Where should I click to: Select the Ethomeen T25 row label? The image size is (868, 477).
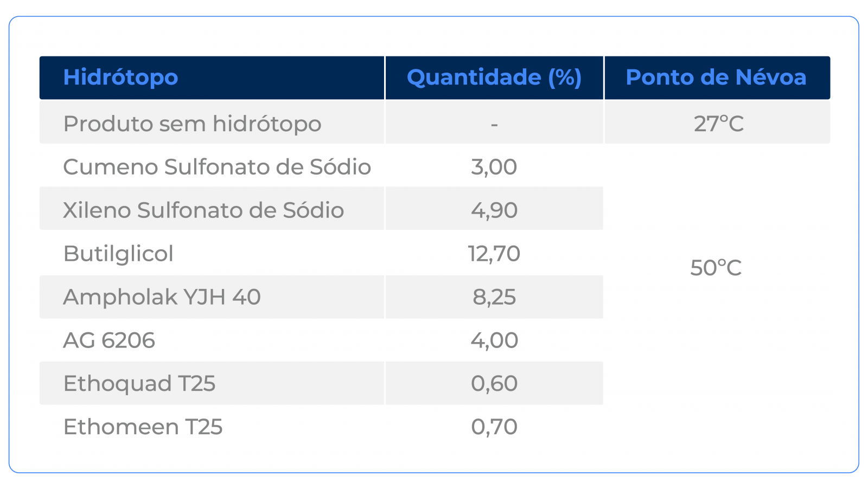coord(143,427)
